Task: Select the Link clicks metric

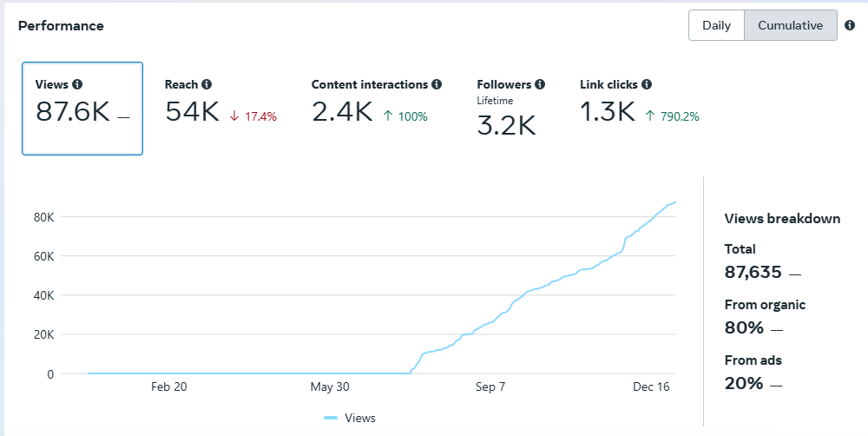Action: pos(640,102)
